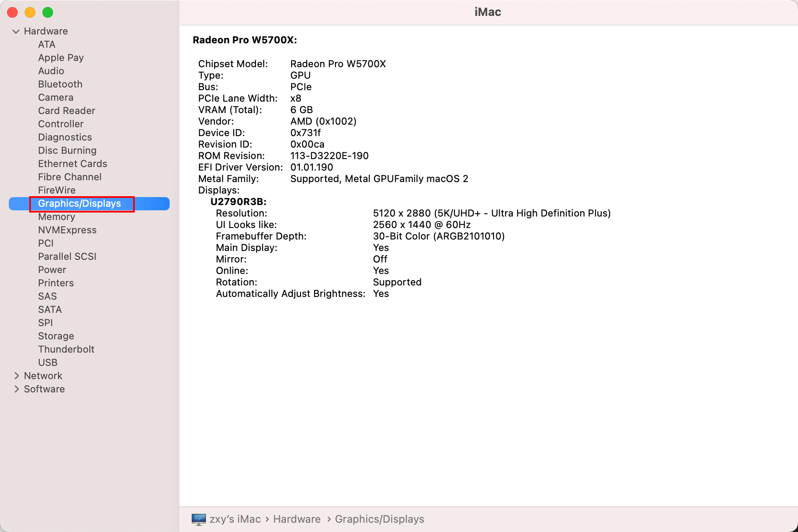Click the VRAM value 6 GB
798x532 pixels.
click(x=301, y=110)
